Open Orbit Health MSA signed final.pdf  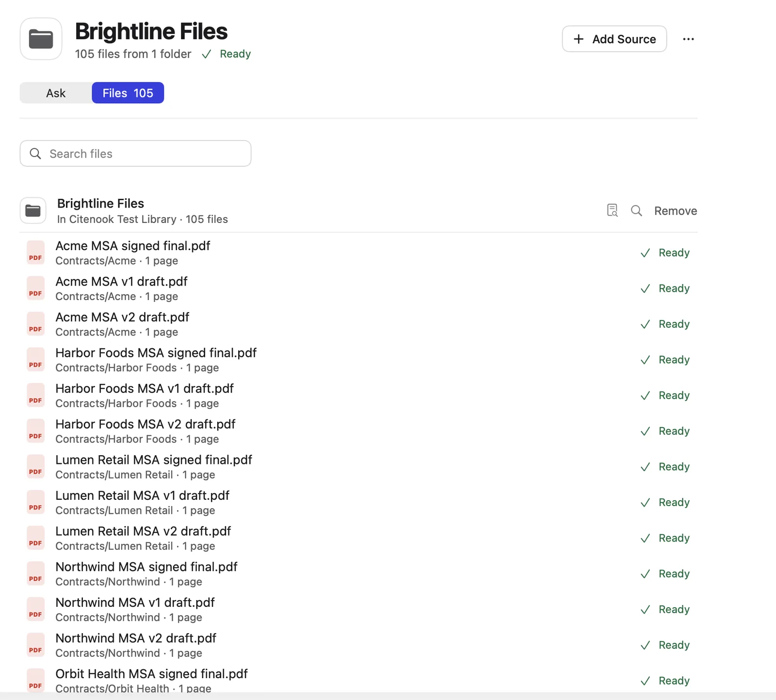pyautogui.click(x=151, y=674)
